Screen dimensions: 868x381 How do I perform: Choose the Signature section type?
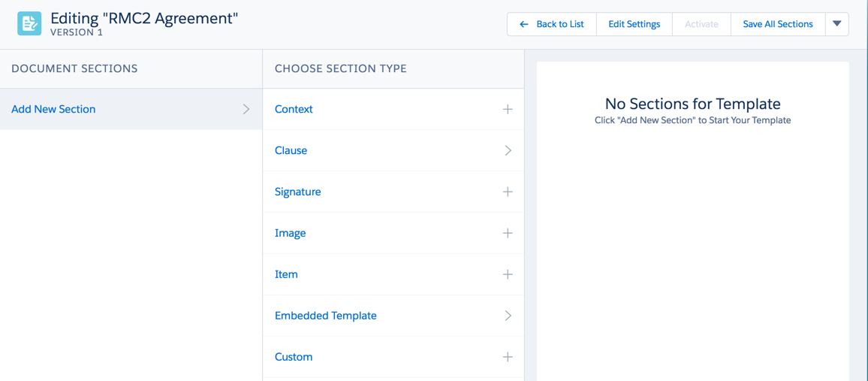pos(297,192)
